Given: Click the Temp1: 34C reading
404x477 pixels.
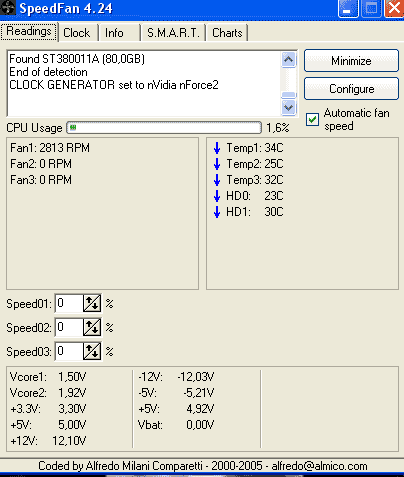Looking at the screenshot, I should point(255,148).
